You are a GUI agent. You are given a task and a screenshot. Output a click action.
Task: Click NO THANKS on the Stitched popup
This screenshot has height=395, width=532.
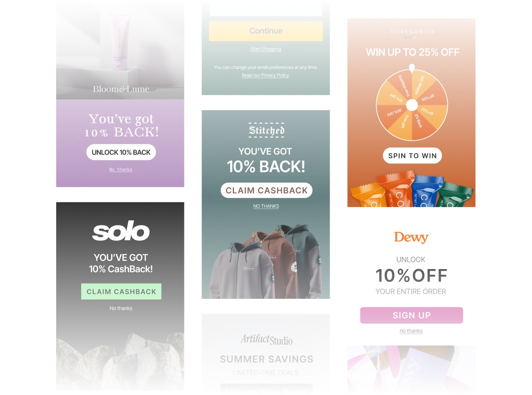click(x=266, y=206)
